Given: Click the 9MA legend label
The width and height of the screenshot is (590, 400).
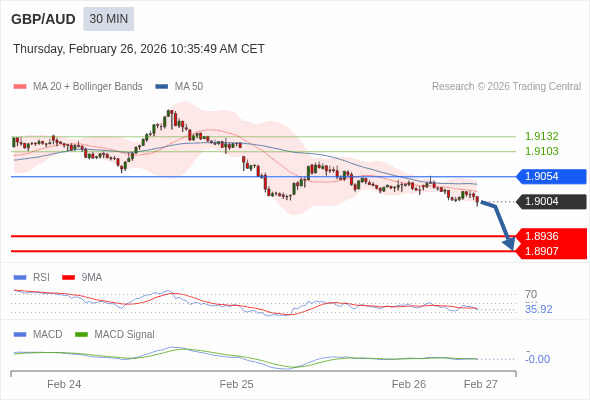Looking at the screenshot, I should tap(92, 278).
